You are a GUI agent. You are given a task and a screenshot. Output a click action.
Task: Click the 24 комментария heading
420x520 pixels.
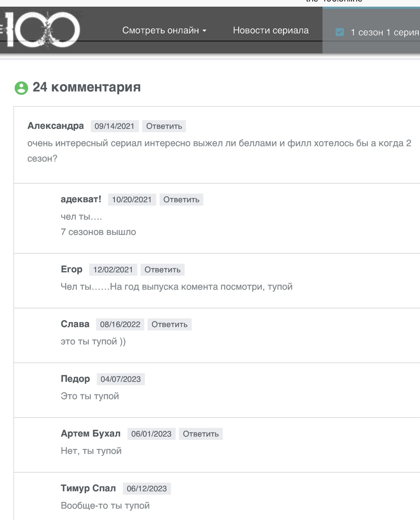coord(87,87)
